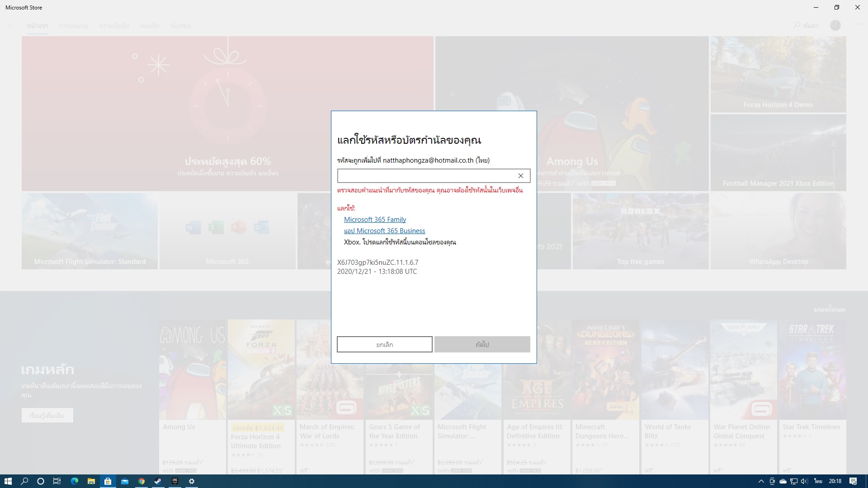
Task: Open the Forza Horizon 4 Ultimate Edition card
Action: (261, 397)
